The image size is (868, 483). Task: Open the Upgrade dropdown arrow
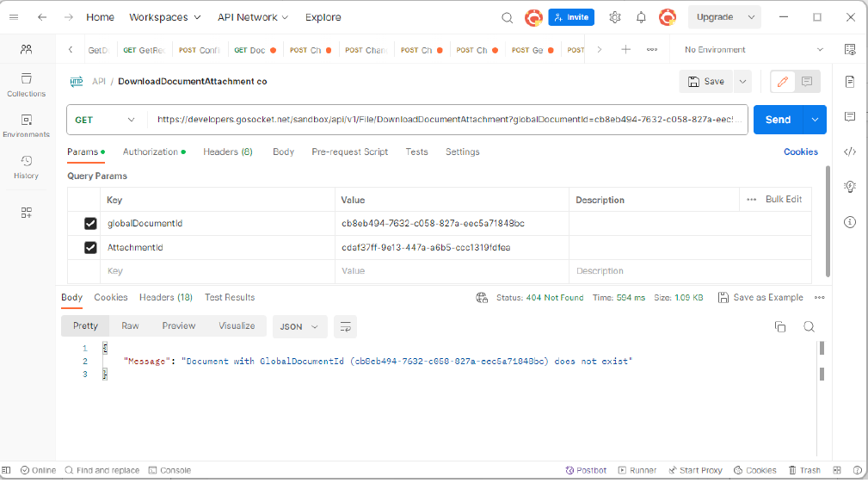(751, 17)
